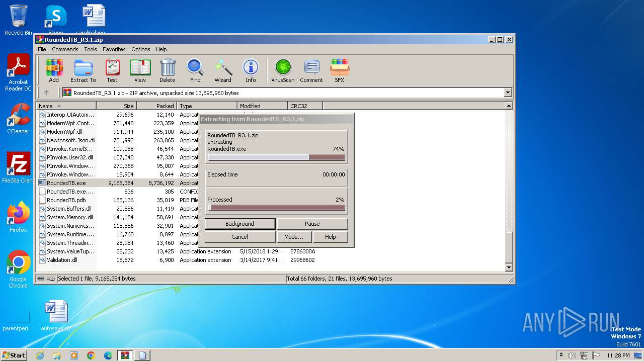Viewport: 644px width, 362px height.
Task: Click the WinRAR taskbar button
Action: (125, 355)
